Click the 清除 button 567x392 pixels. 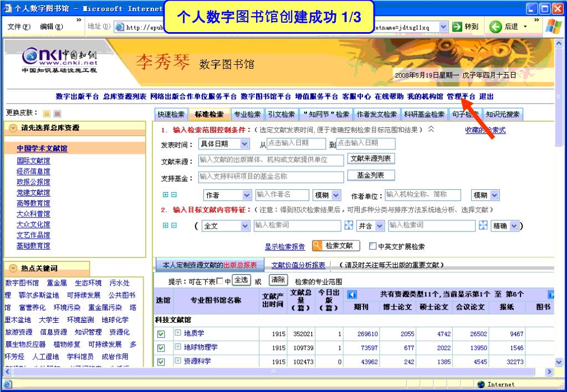click(x=278, y=280)
